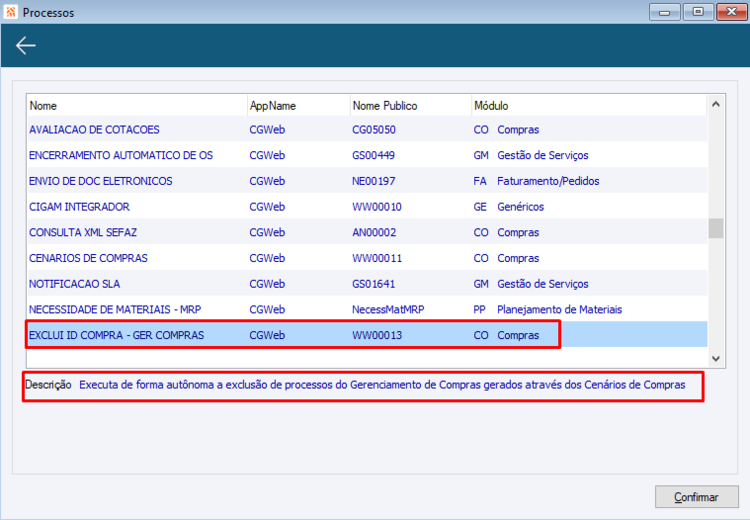Screen dimensions: 750x520
Task: Select the CIGAM INTEGRADOR process
Action: [367, 207]
